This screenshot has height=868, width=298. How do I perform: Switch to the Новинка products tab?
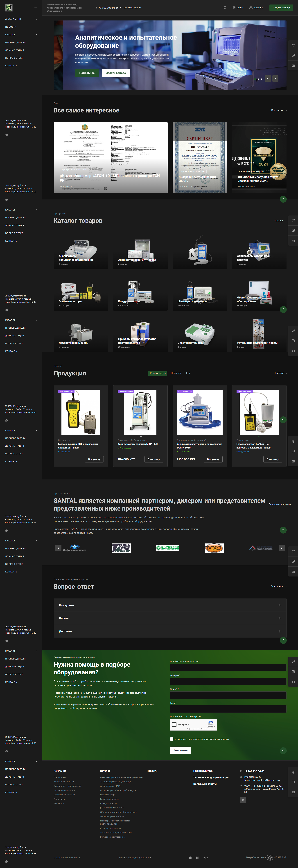click(176, 373)
